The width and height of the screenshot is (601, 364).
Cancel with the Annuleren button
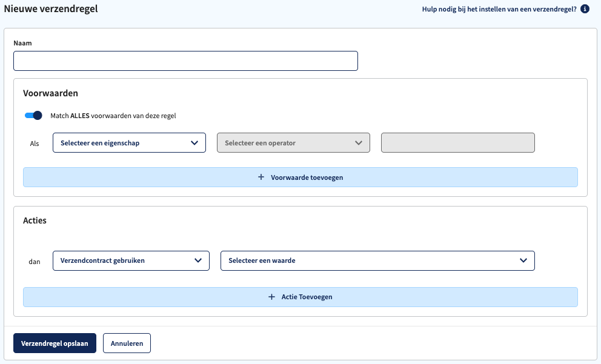pyautogui.click(x=127, y=343)
